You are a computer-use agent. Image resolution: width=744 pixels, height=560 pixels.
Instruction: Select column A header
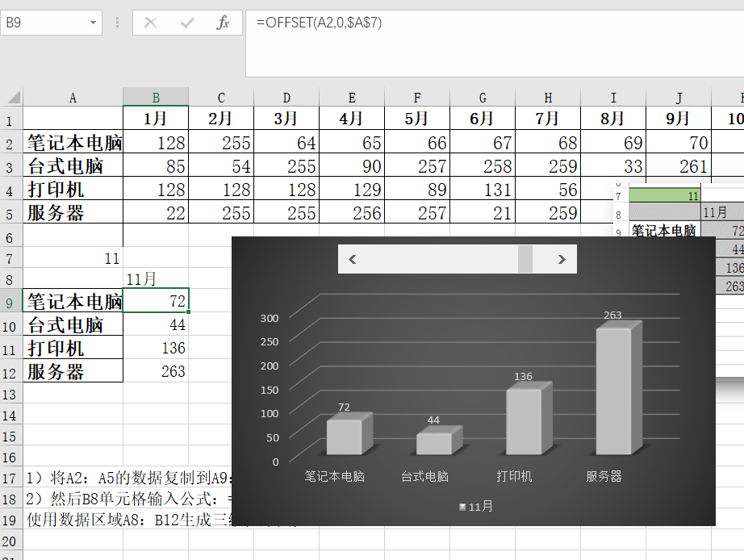click(x=73, y=98)
